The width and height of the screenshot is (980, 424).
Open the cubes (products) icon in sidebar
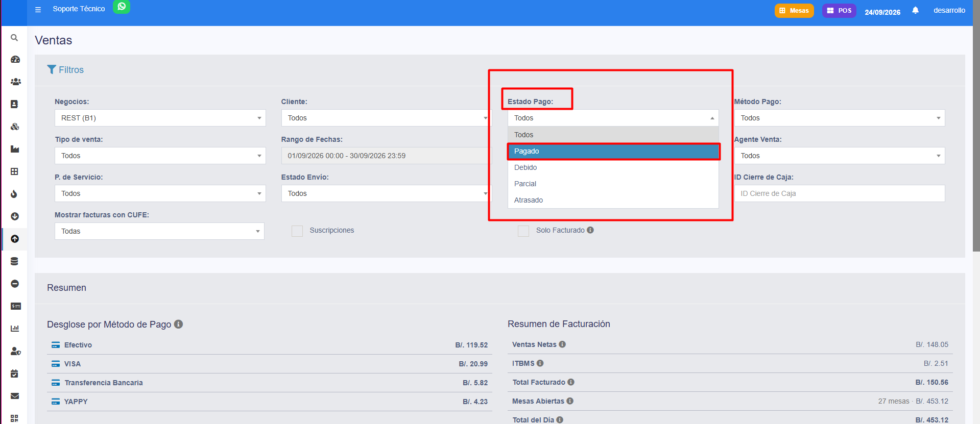(15, 127)
